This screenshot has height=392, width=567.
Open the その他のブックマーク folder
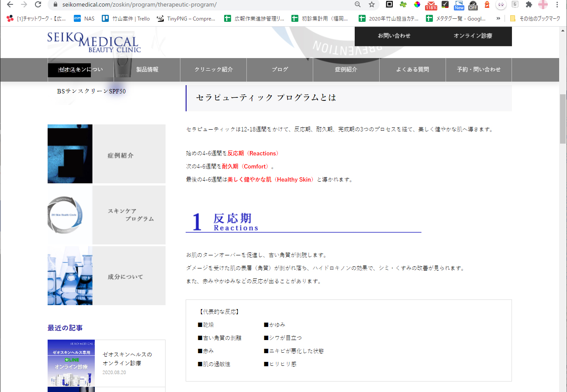point(534,18)
